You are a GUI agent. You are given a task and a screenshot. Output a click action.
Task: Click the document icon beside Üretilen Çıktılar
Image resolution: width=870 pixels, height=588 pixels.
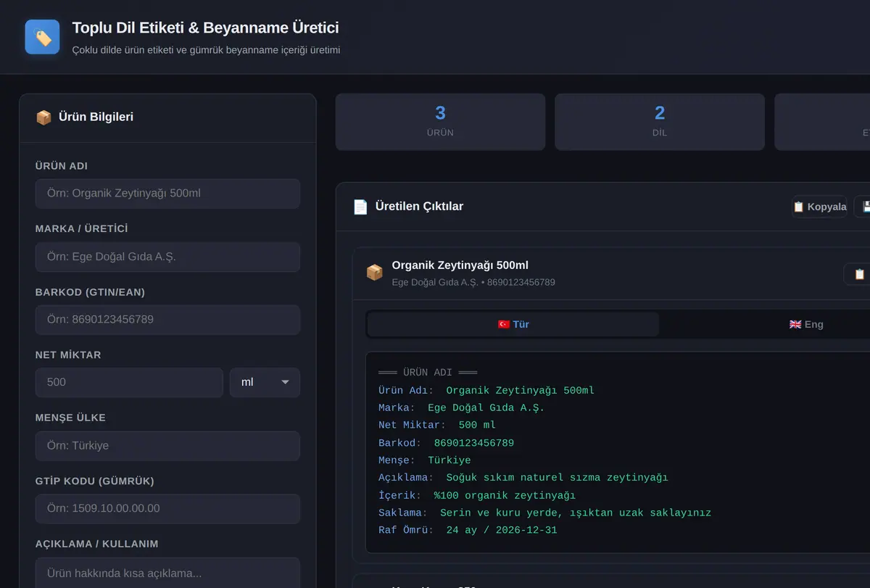click(x=360, y=207)
